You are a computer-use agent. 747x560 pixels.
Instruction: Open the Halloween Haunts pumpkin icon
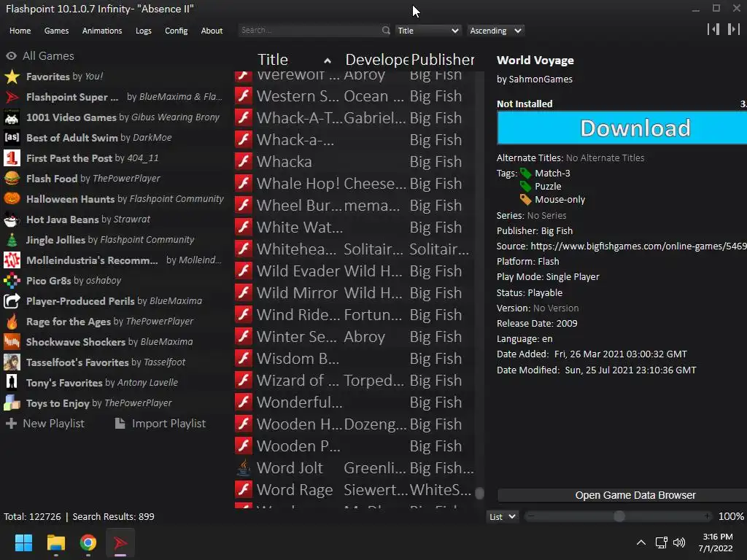(12, 199)
